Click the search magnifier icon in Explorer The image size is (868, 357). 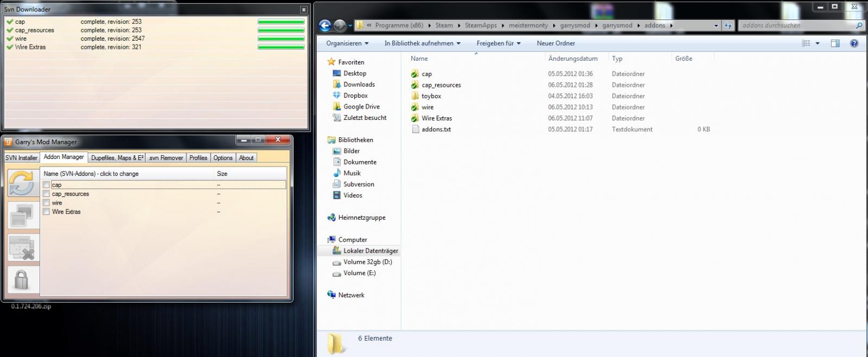[859, 25]
